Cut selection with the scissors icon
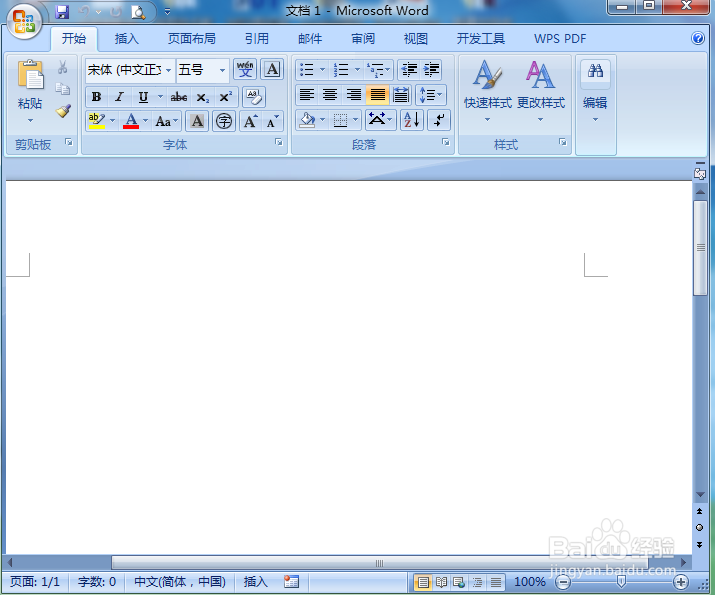 (63, 67)
